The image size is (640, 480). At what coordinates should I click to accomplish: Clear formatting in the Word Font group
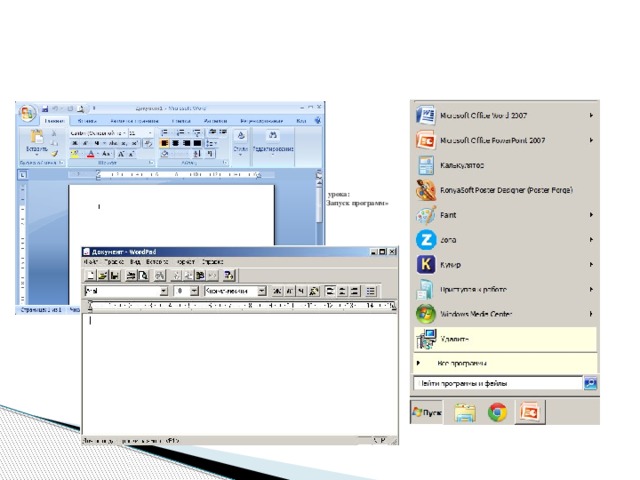pos(148,143)
